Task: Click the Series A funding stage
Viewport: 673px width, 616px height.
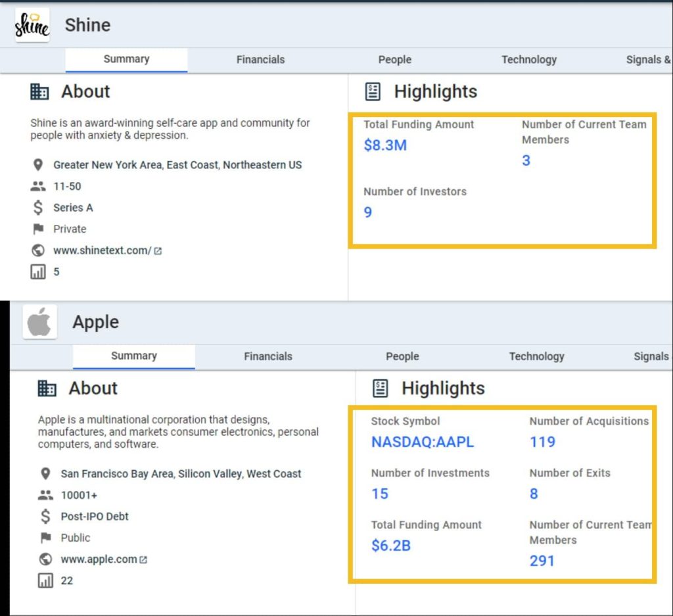Action: [x=73, y=208]
